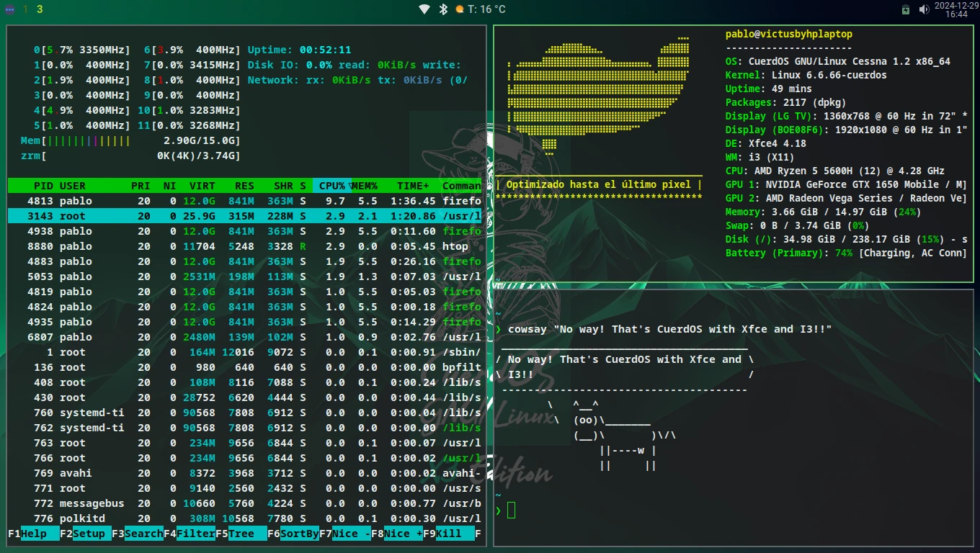Click F4 Filter in htop

click(189, 534)
